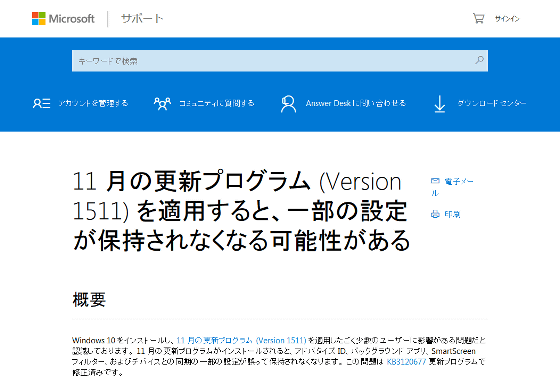Open ダウンロード センター menu item

tap(492, 103)
